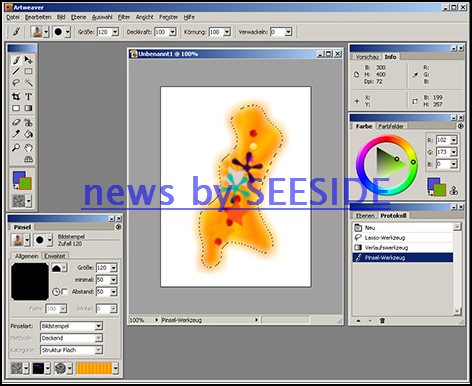Click the zoom arrow beside 100% in status bar
The height and width of the screenshot is (386, 472).
[x=156, y=320]
